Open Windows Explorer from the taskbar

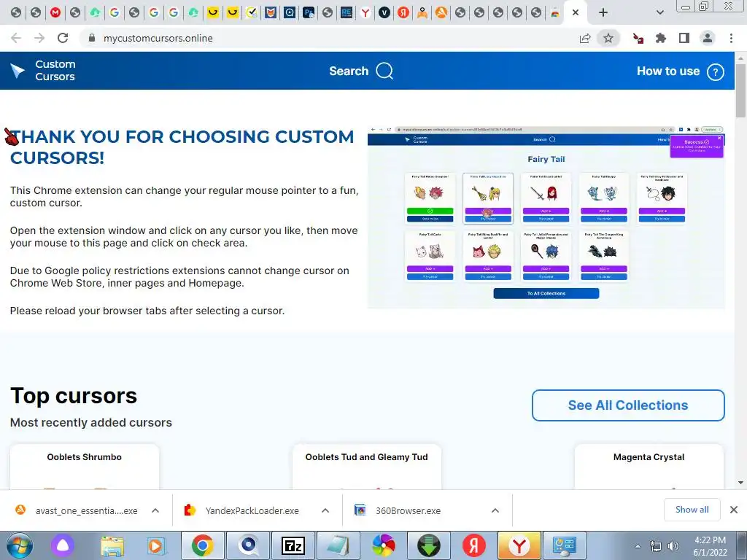pos(112,545)
